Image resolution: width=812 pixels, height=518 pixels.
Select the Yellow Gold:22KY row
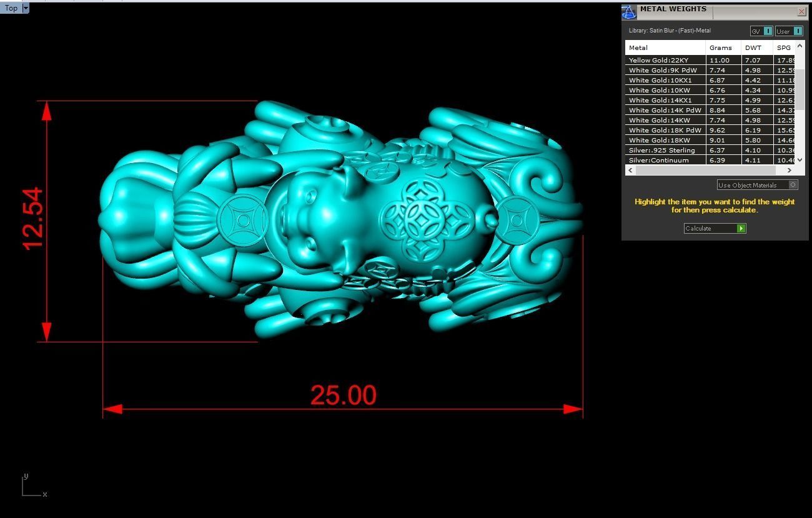(x=710, y=60)
